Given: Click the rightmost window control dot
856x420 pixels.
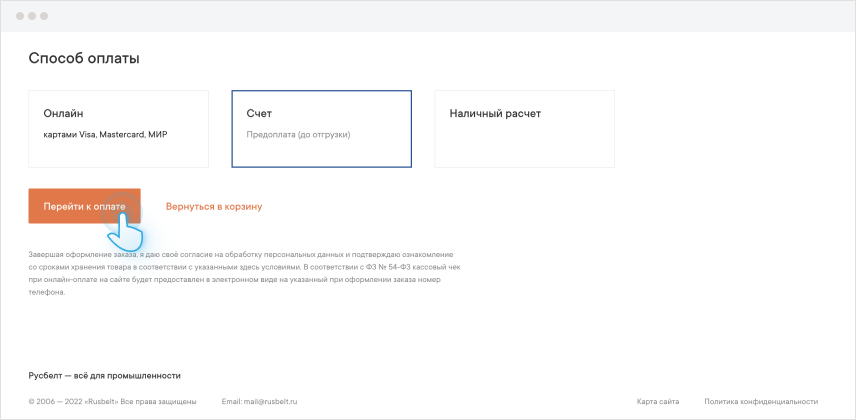Looking at the screenshot, I should tap(44, 17).
